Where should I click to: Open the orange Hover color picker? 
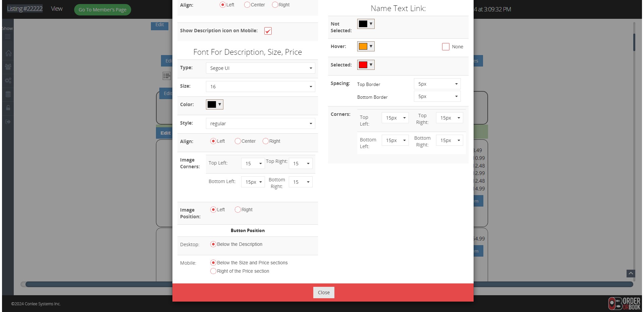coord(366,46)
